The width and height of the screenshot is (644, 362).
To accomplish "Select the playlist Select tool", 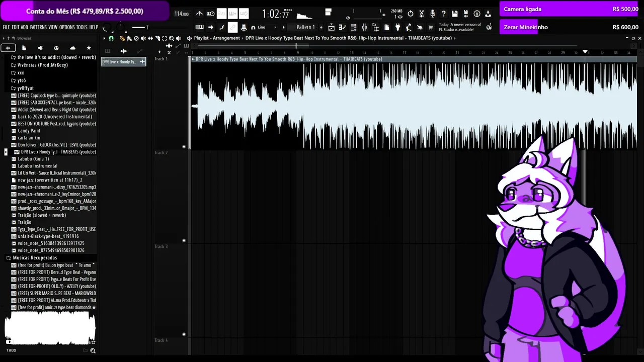I will tap(164, 38).
